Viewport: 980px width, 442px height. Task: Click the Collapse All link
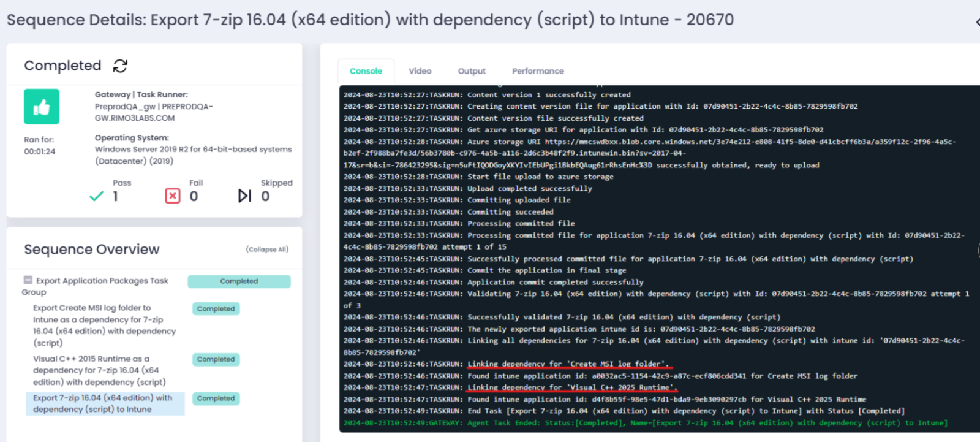click(x=267, y=250)
